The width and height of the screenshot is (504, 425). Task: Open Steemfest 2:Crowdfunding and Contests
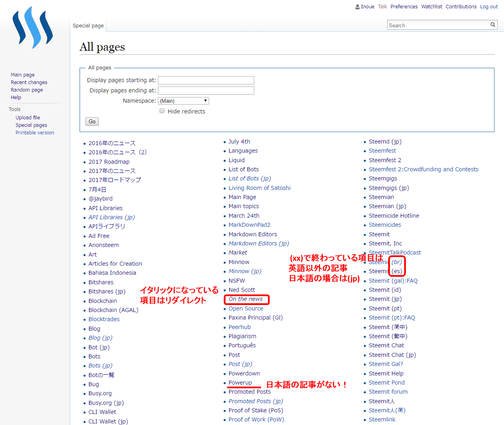(x=424, y=169)
